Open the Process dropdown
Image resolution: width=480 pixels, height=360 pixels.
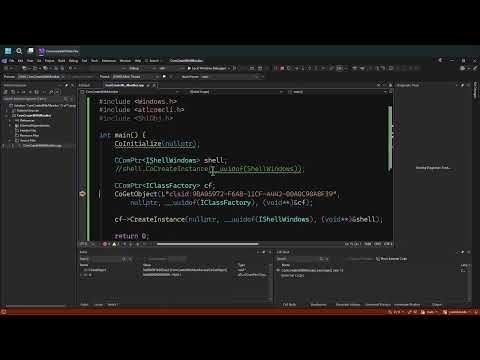pyautogui.click(x=41, y=77)
